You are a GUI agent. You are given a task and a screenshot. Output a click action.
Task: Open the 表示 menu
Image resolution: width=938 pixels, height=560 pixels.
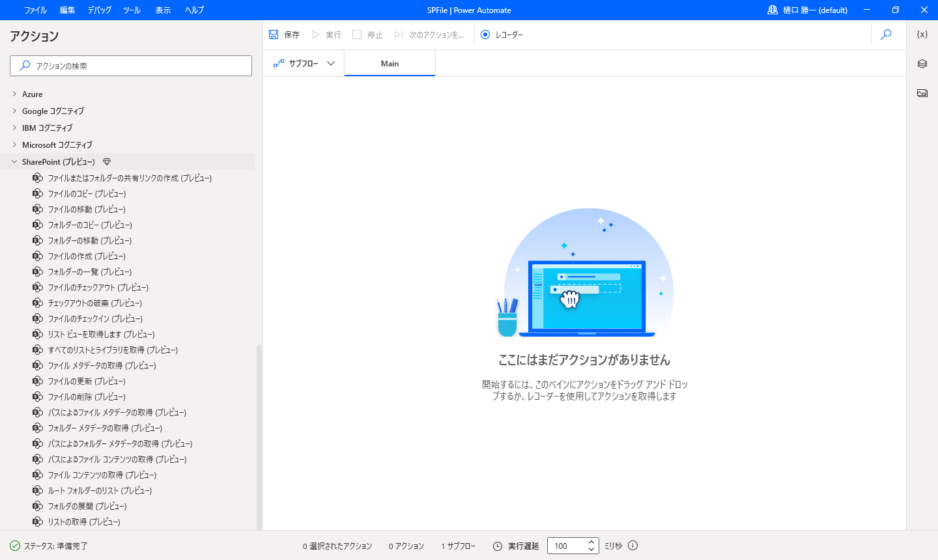(163, 10)
